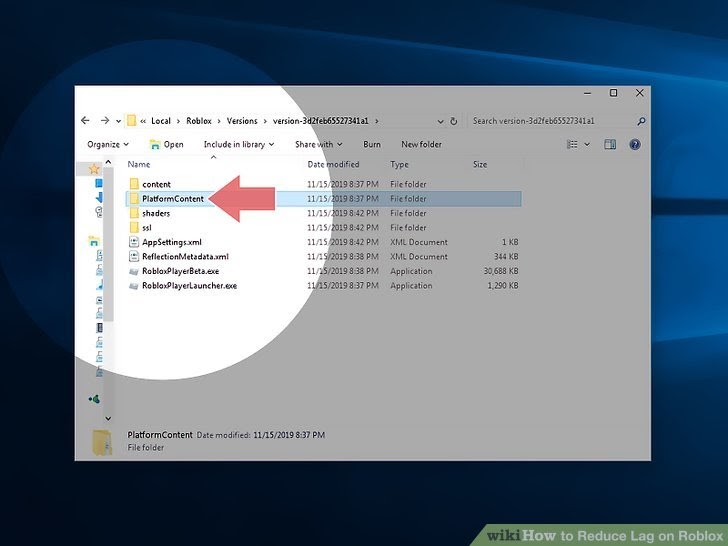Click the Local breadcrumb segment
Image resolution: width=728 pixels, height=546 pixels.
[x=161, y=121]
